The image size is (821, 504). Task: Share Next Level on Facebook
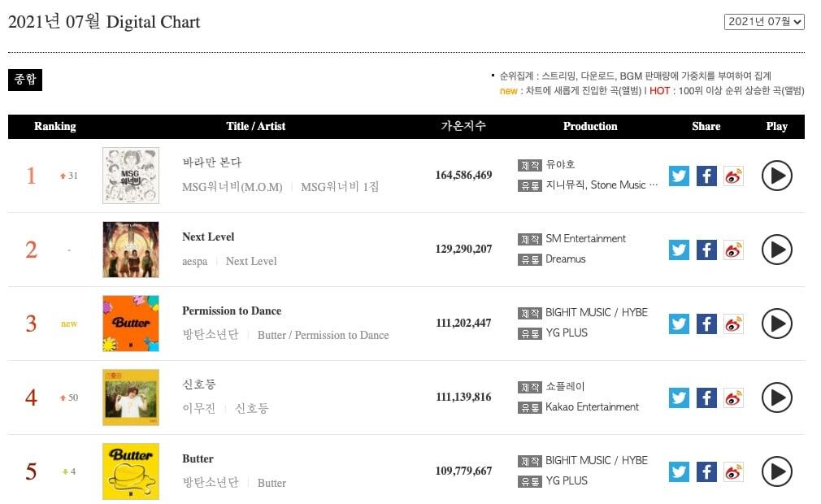click(x=706, y=250)
